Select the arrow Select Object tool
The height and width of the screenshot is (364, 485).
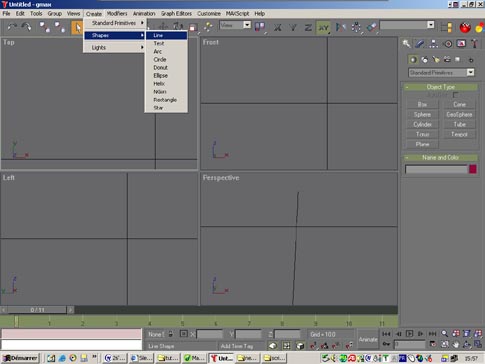point(77,27)
